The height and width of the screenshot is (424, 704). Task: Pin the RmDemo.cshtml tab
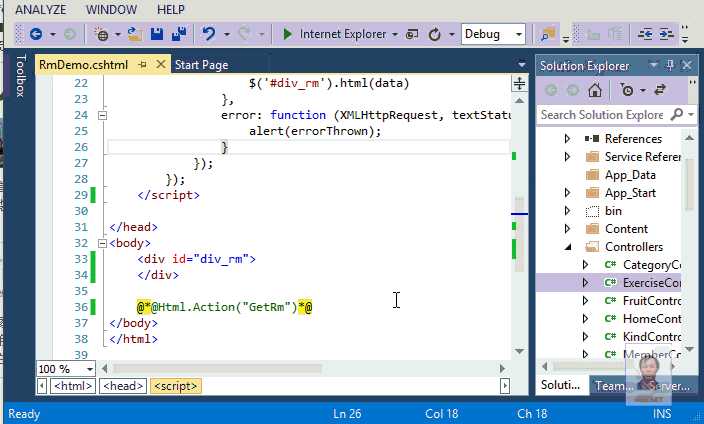point(143,65)
